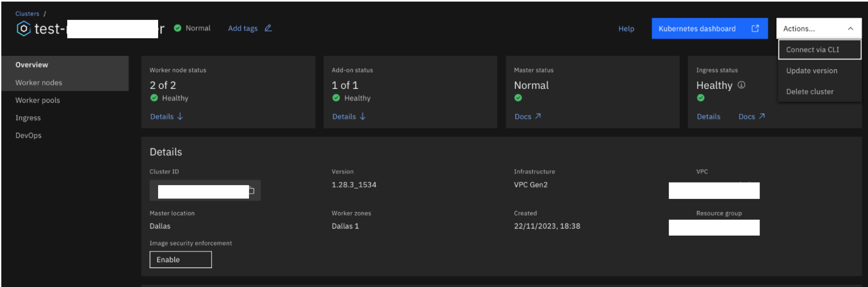868x287 pixels.
Task: Expand Worker node status Details
Action: pos(166,117)
